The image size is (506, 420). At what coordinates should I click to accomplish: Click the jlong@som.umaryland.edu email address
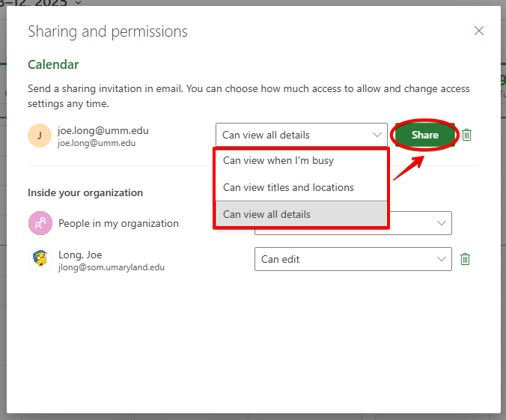pos(111,267)
